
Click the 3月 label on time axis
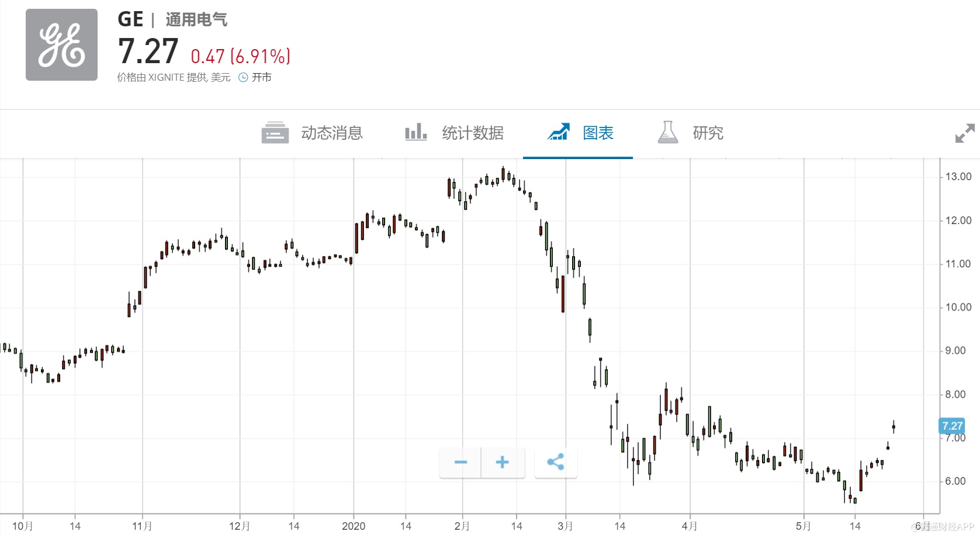pos(565,526)
